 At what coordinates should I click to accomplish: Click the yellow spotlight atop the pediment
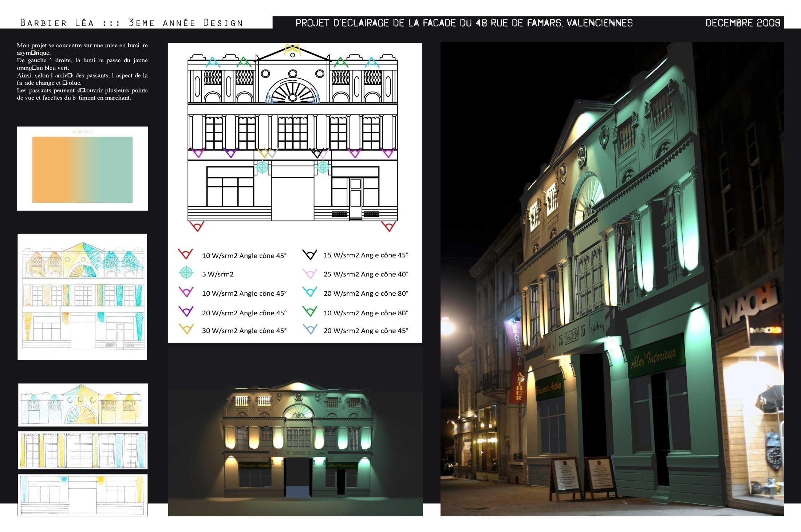tap(292, 50)
